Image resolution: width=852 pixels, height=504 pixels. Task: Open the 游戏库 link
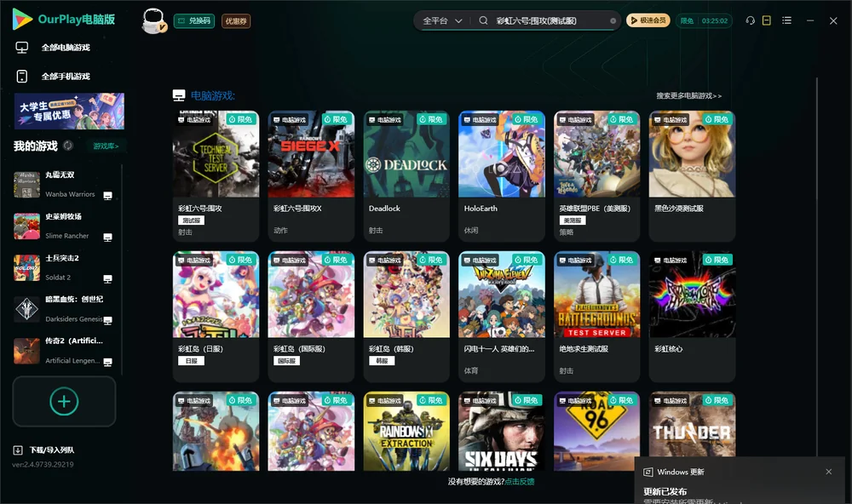coord(106,146)
